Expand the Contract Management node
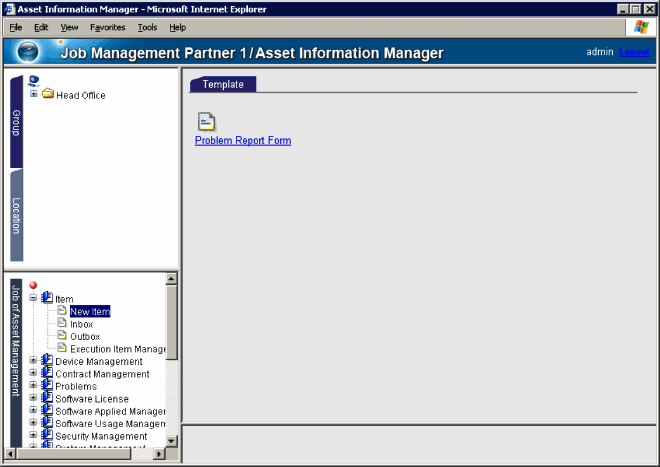Screen dimensions: 660x467 (x=33, y=372)
